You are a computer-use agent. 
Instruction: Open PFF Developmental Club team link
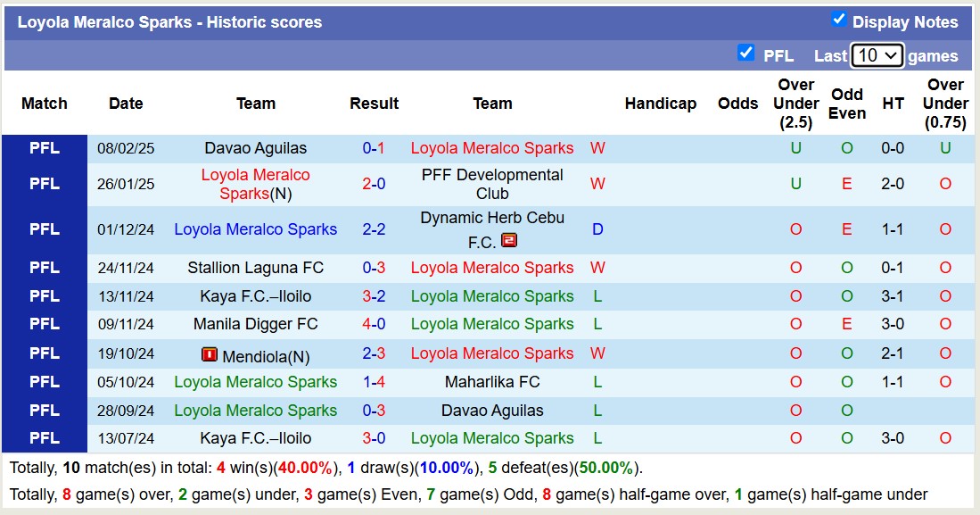(492, 184)
